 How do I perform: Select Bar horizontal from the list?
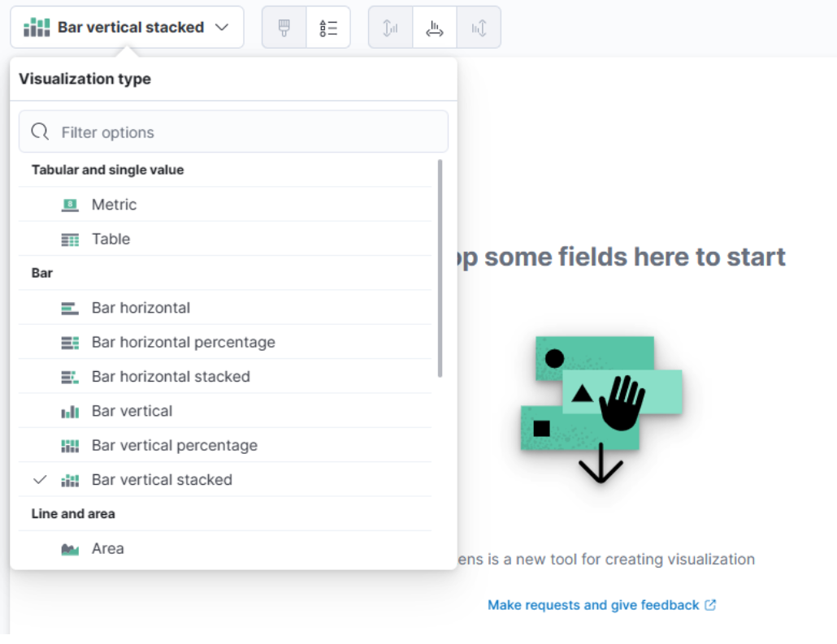pos(141,308)
